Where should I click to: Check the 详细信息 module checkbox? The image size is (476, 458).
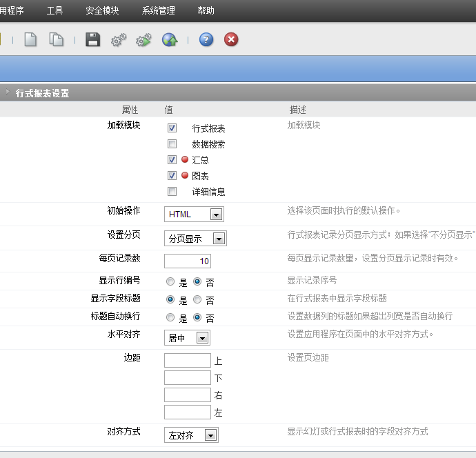point(172,191)
